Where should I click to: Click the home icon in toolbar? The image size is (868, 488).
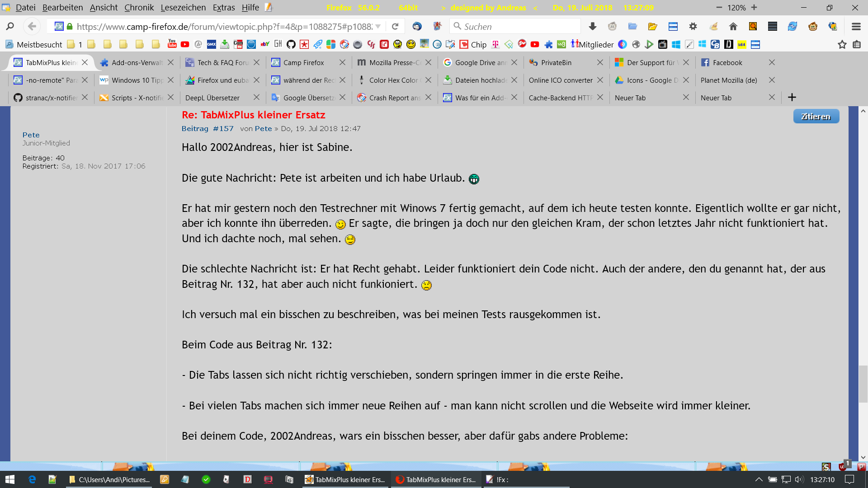pos(733,27)
